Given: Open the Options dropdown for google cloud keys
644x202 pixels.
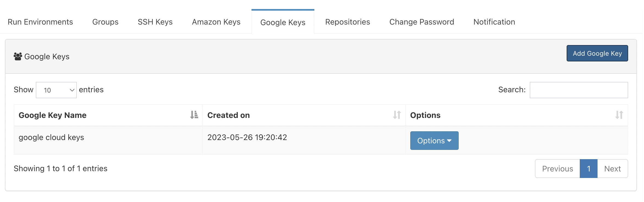Looking at the screenshot, I should 434,141.
